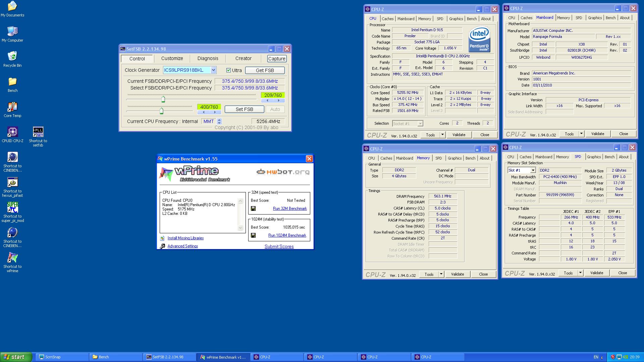Open the Bench folder on desktop
The height and width of the screenshot is (362, 644).
coord(12,84)
